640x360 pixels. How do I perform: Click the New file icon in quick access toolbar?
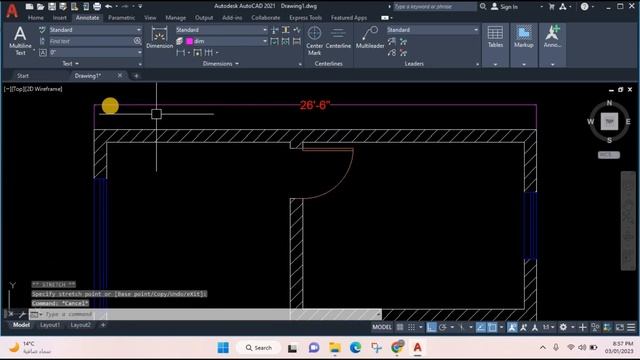[x=29, y=7]
